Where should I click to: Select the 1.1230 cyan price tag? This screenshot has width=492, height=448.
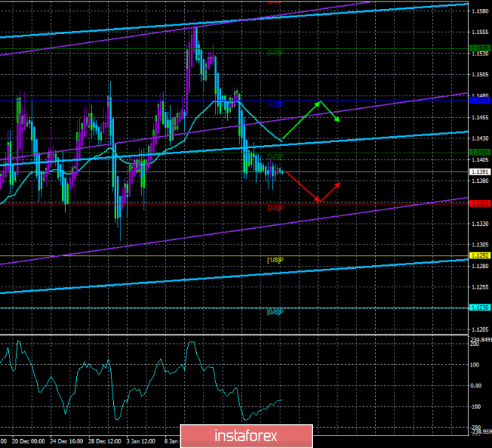pyautogui.click(x=479, y=307)
